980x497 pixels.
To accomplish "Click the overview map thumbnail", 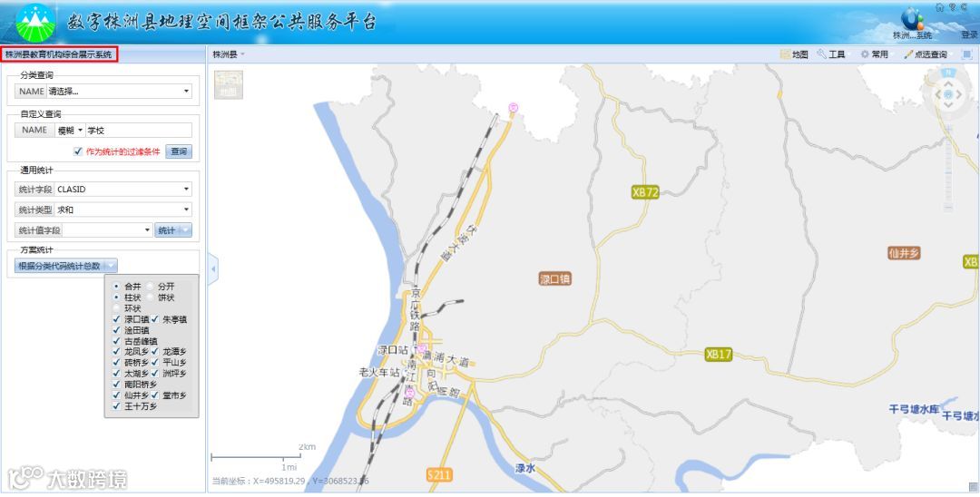I will coord(228,84).
